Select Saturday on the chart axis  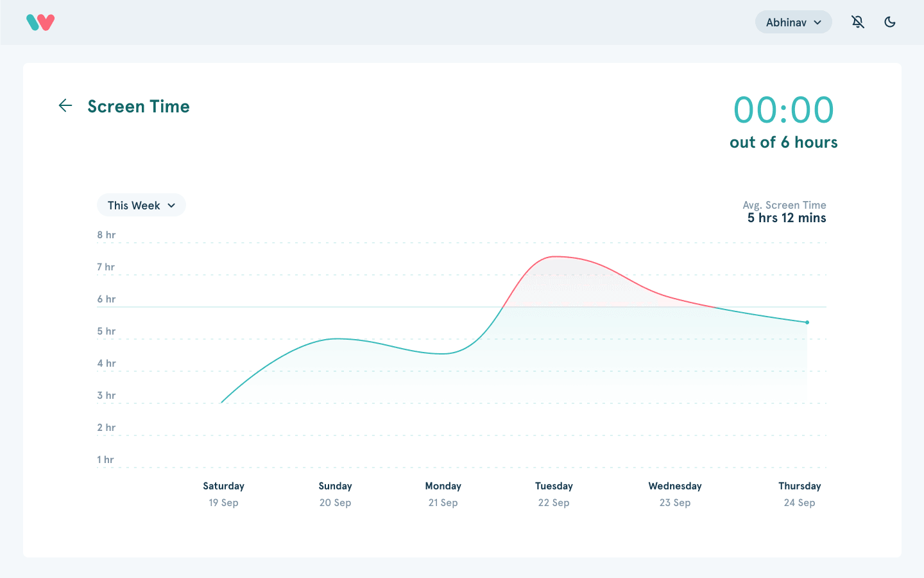(223, 486)
